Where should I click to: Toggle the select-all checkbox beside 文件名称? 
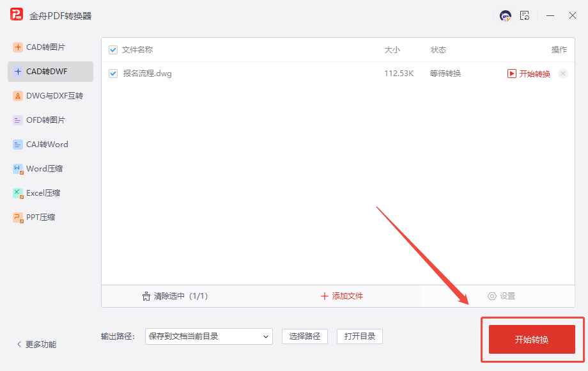pos(113,50)
